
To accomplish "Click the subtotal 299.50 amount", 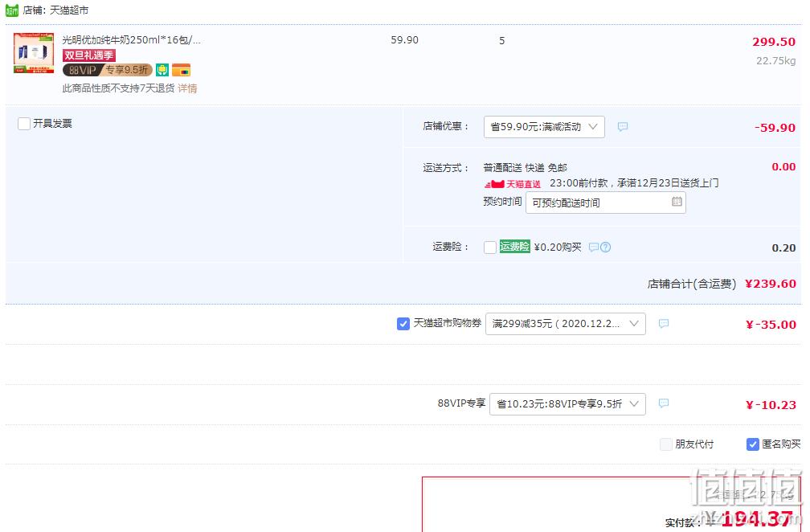I will click(x=774, y=42).
